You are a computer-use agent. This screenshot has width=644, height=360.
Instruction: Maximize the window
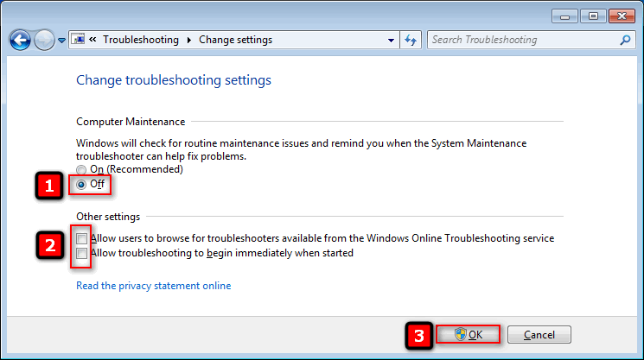[x=593, y=16]
